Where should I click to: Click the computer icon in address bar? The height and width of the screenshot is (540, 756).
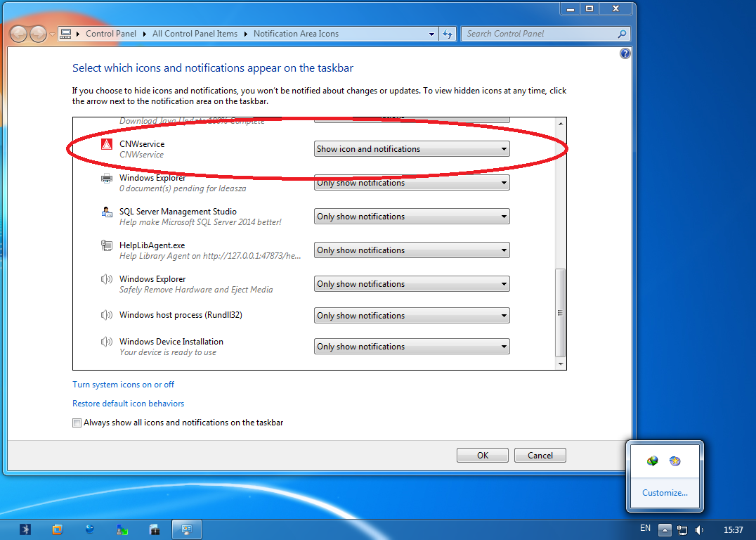[66, 34]
